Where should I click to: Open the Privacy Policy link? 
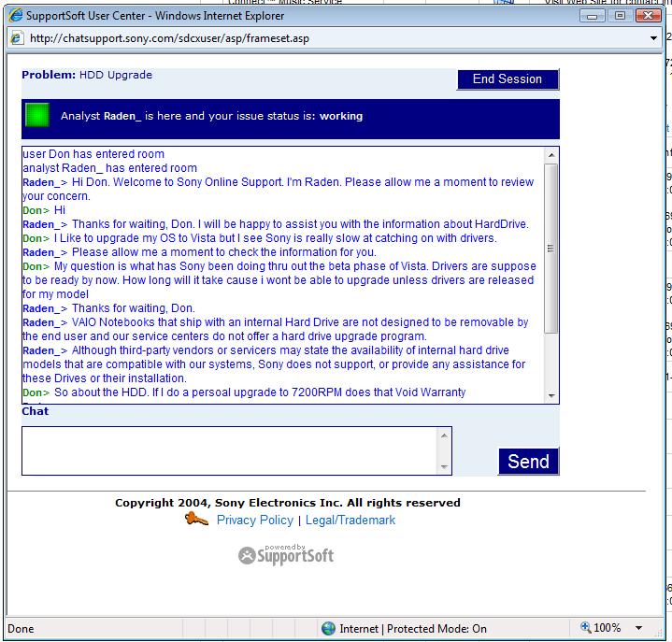(x=255, y=520)
